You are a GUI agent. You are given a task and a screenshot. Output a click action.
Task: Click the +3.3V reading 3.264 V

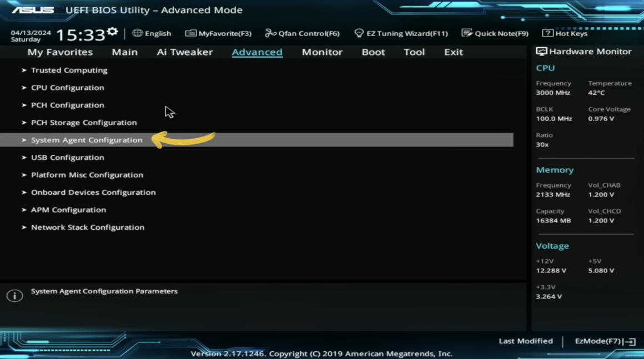point(549,296)
